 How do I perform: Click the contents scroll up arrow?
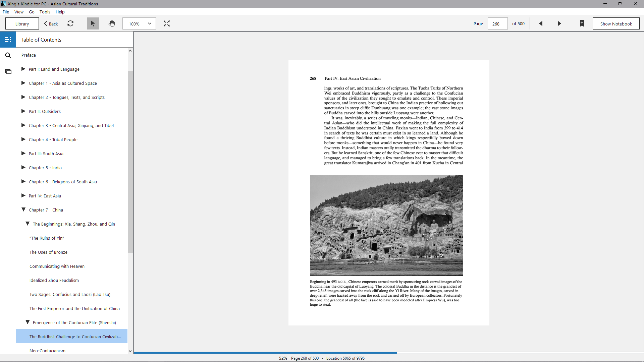tap(130, 51)
